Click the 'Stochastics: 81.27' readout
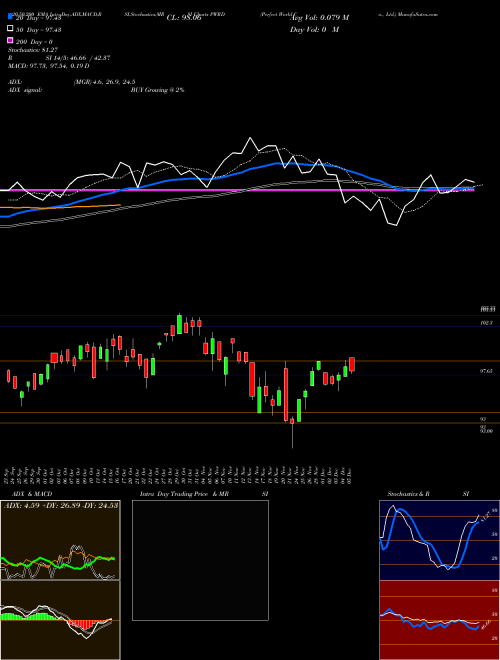This screenshot has height=660, width=500. (x=33, y=50)
